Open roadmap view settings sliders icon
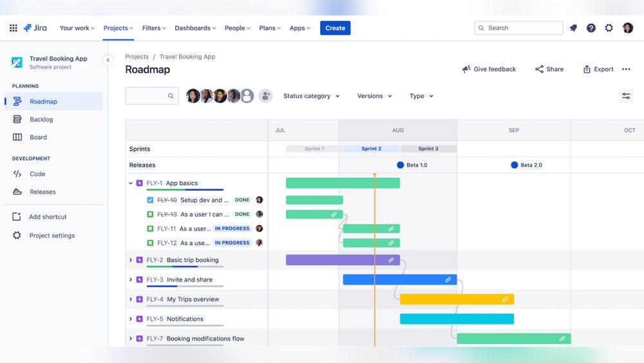Image resolution: width=644 pixels, height=363 pixels. (x=626, y=96)
